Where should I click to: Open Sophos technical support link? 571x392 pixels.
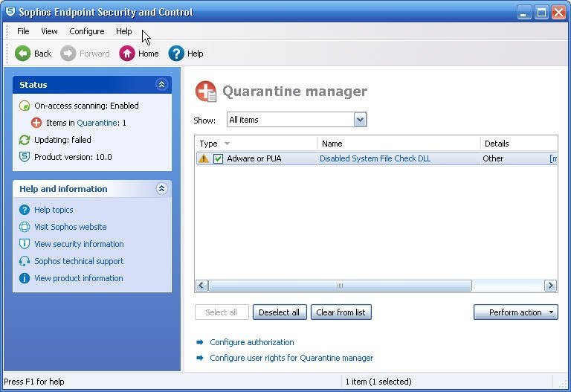pyautogui.click(x=79, y=261)
